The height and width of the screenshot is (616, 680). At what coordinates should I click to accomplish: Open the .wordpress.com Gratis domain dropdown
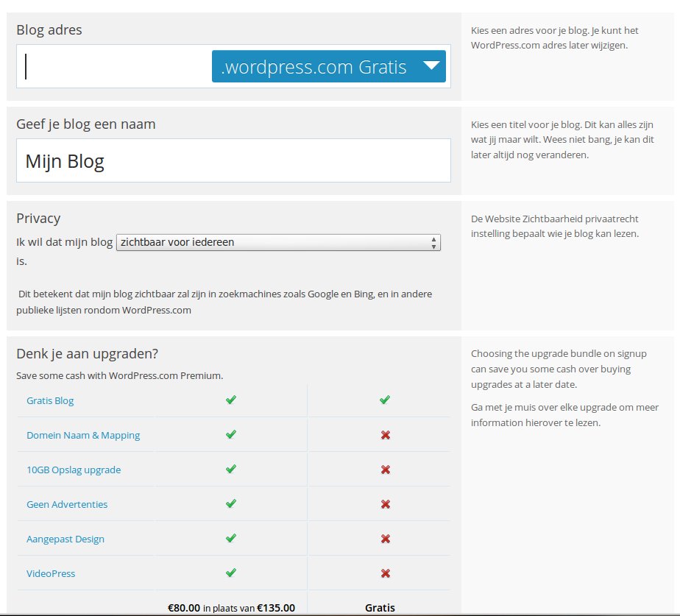[x=329, y=66]
